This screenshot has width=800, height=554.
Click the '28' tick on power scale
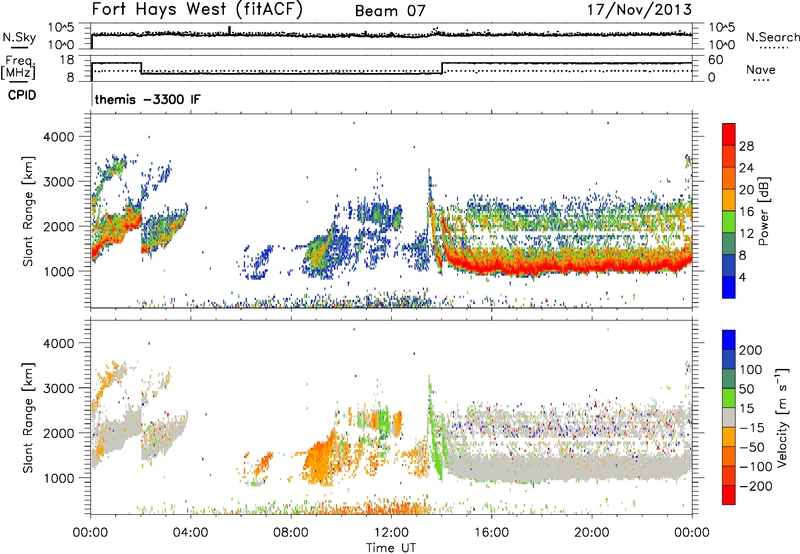[x=746, y=146]
